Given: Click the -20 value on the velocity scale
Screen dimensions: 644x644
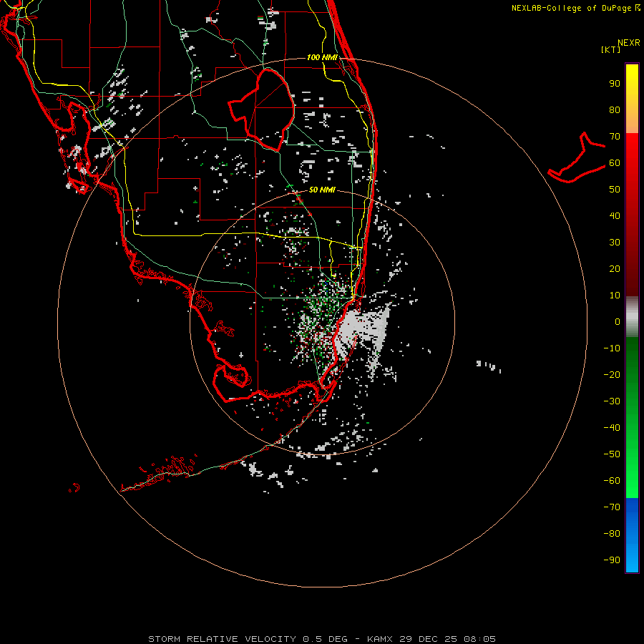Looking at the screenshot, I should (x=612, y=375).
